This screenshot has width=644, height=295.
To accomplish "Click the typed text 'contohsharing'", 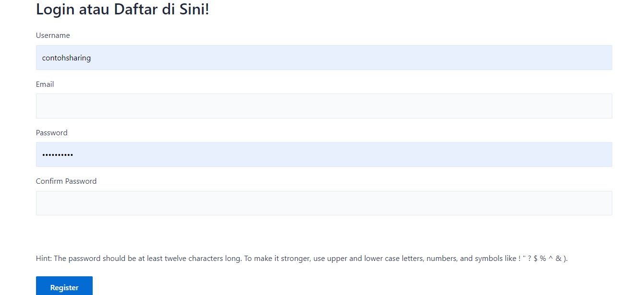I will [66, 58].
